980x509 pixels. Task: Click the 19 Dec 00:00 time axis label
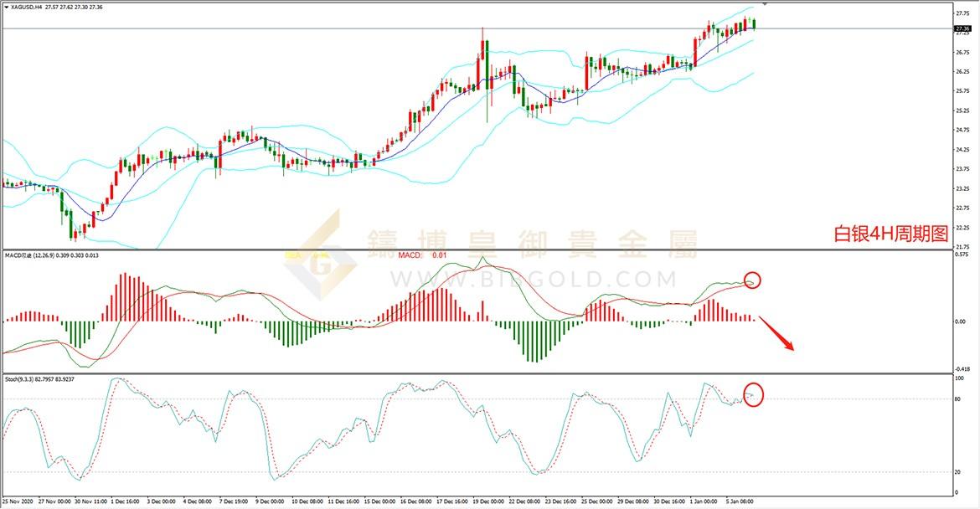pos(489,501)
